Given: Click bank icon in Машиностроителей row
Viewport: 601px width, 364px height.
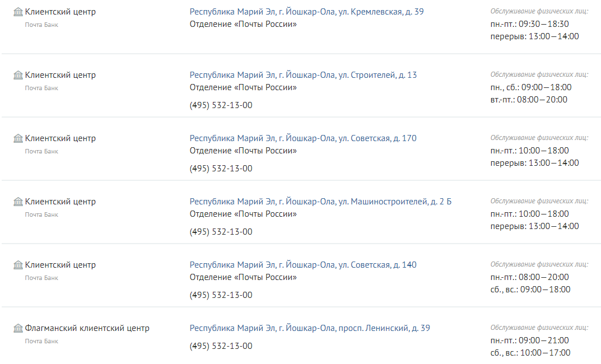Looking at the screenshot, I should pos(18,202).
